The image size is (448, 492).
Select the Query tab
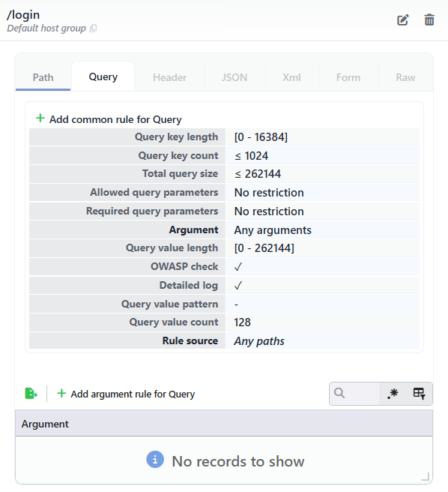[x=103, y=76]
